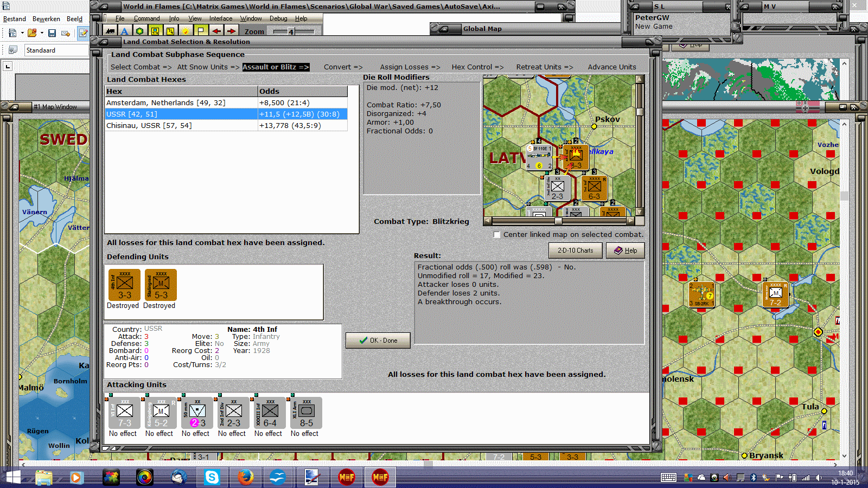Open the Interface menu
This screenshot has width=868, height=488.
(221, 18)
